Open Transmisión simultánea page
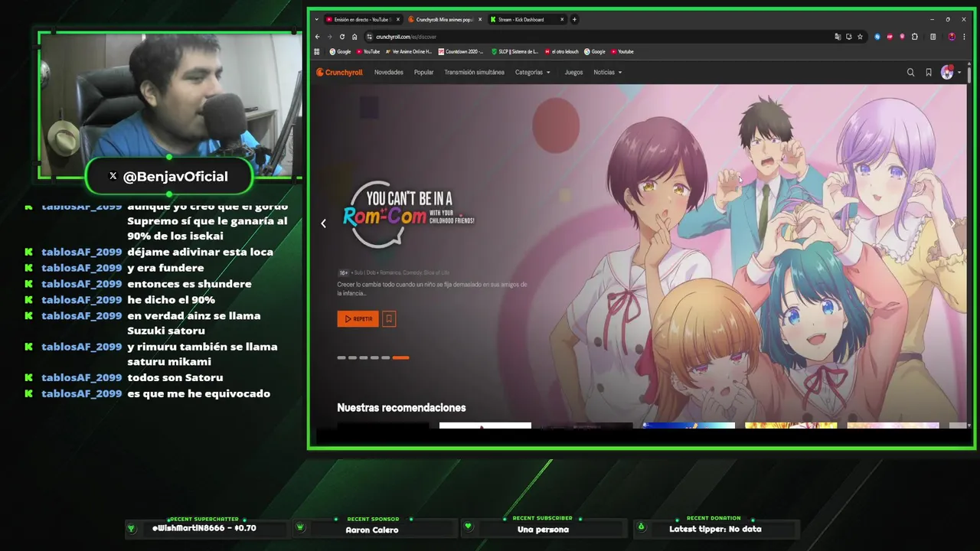This screenshot has width=980, height=551. tap(474, 73)
